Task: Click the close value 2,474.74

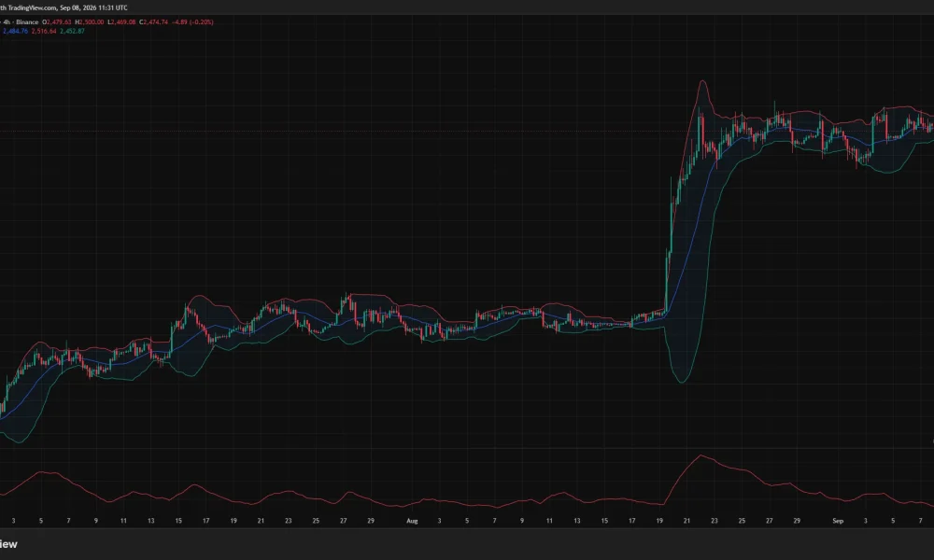Action: coord(156,22)
